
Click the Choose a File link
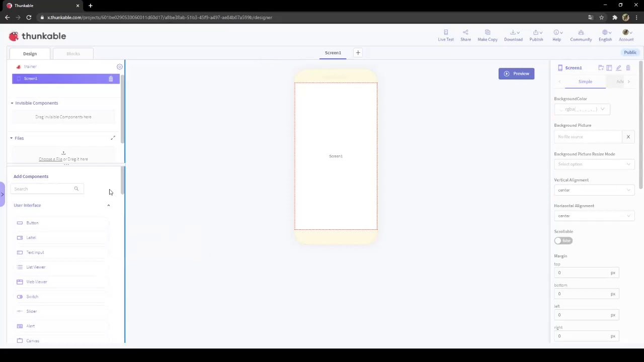tap(50, 159)
